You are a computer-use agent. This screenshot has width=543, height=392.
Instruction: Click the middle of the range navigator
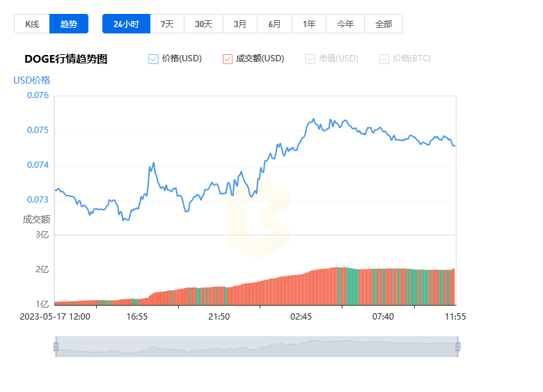[257, 346]
